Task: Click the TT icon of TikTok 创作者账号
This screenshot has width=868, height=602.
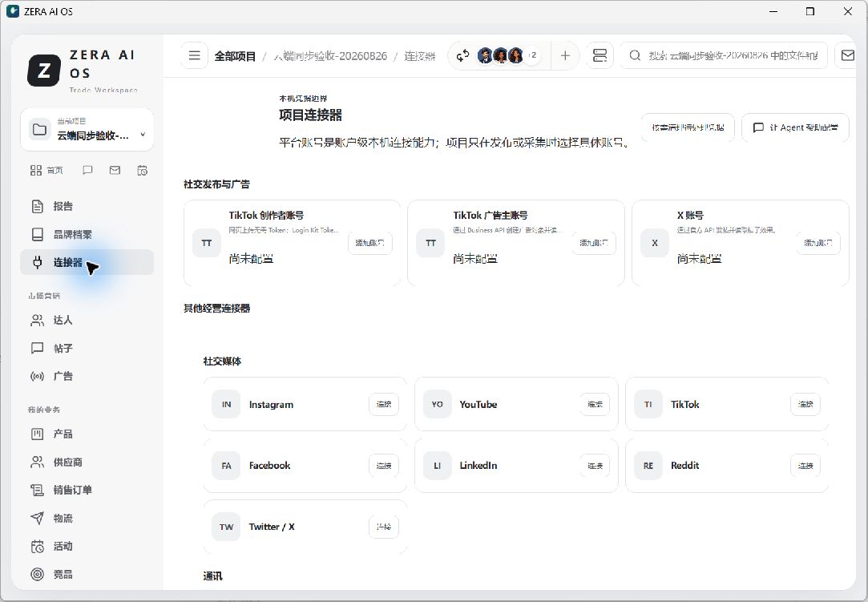Action: [x=207, y=243]
